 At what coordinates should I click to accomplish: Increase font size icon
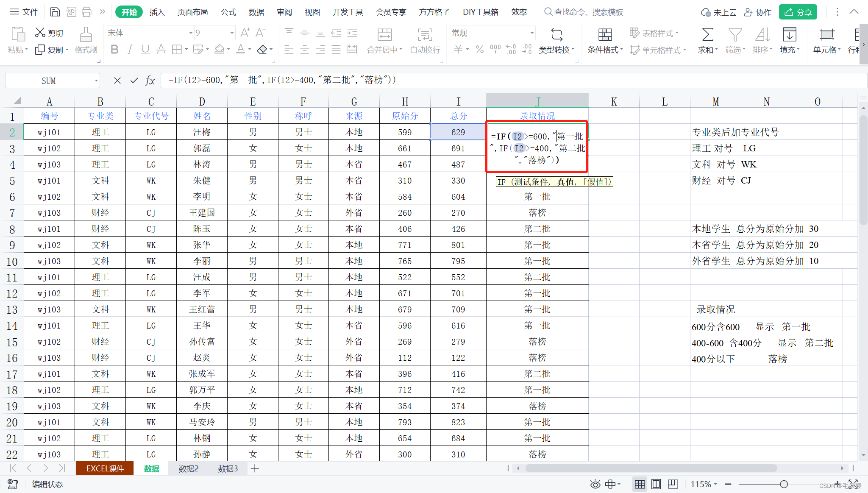click(x=245, y=33)
